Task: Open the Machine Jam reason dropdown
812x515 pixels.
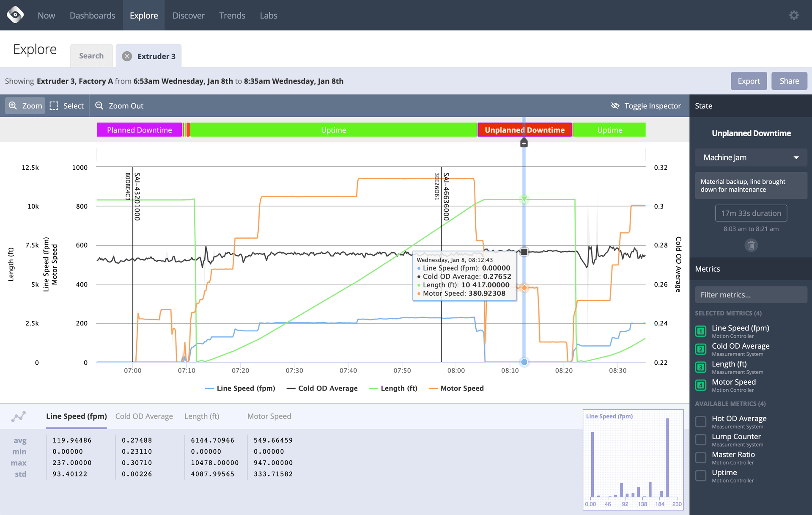Action: [x=751, y=157]
